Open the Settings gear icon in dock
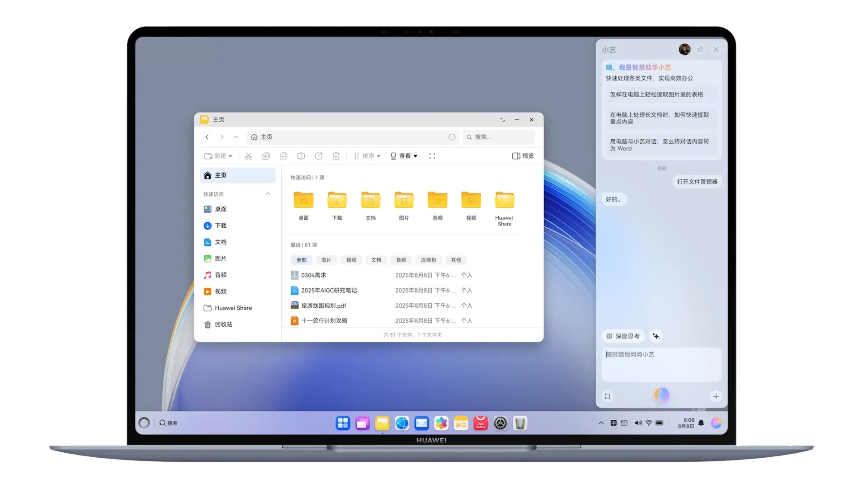868x488 pixels. (500, 423)
